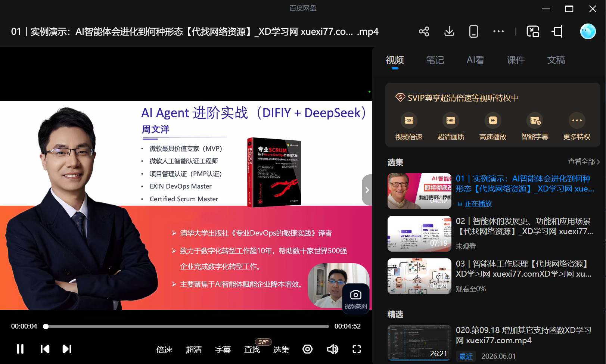Open the 倍速 playback speed menu
The height and width of the screenshot is (364, 606).
click(164, 349)
